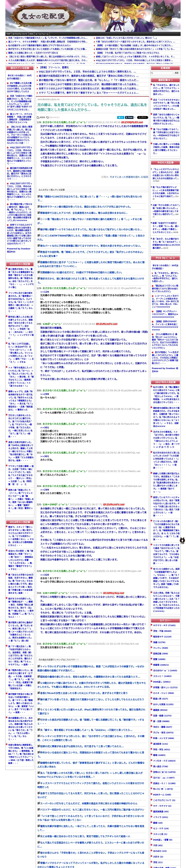The width and height of the screenshot is (186, 868).
Task: Click the 今日の人気記事 sidebar header
Action: click(165, 163)
